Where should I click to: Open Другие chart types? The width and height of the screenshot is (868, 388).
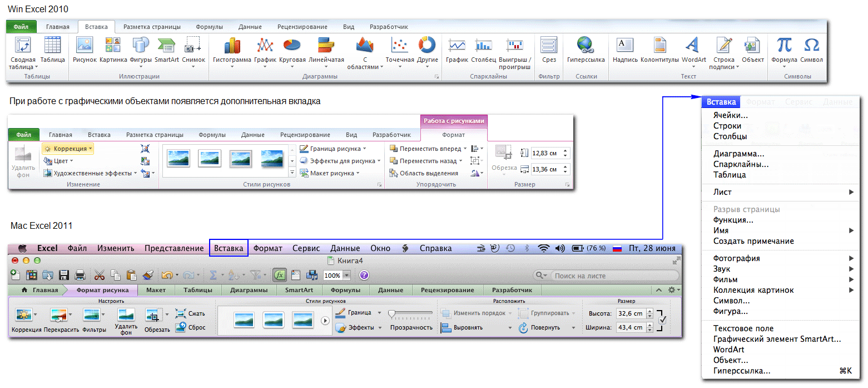pos(427,45)
